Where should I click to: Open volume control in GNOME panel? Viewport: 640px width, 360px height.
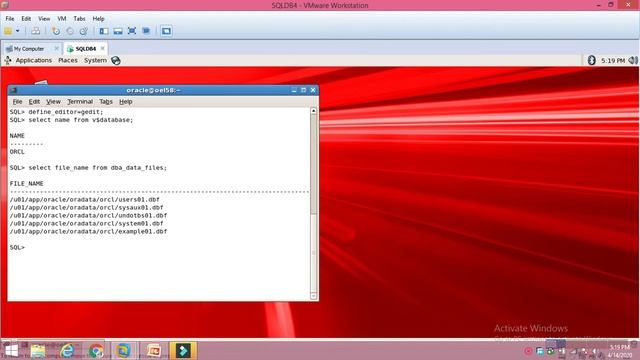pos(633,60)
